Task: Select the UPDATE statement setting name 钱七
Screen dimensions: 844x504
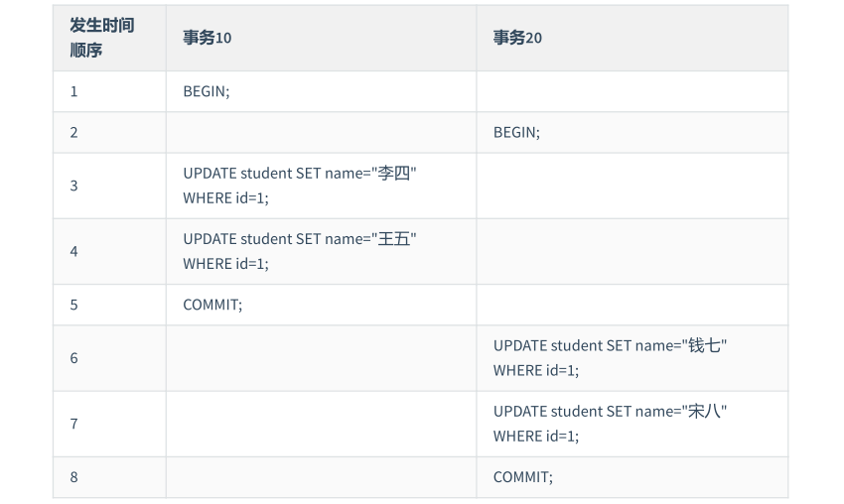Action: click(x=610, y=357)
